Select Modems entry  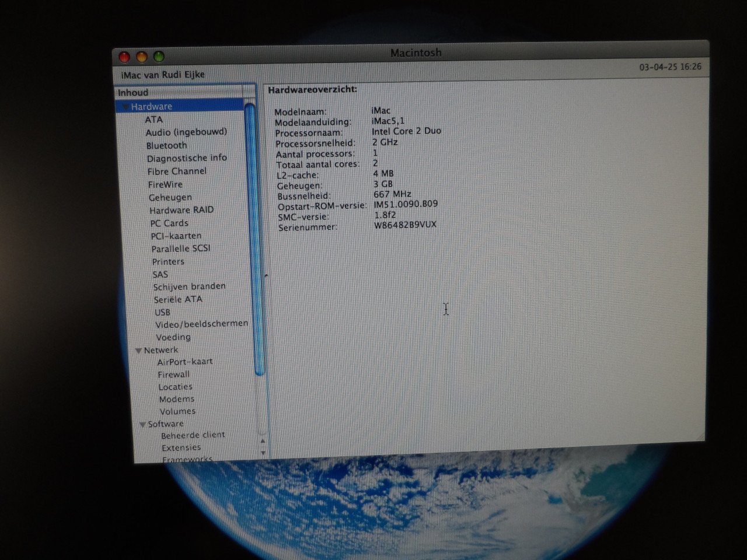coord(176,400)
